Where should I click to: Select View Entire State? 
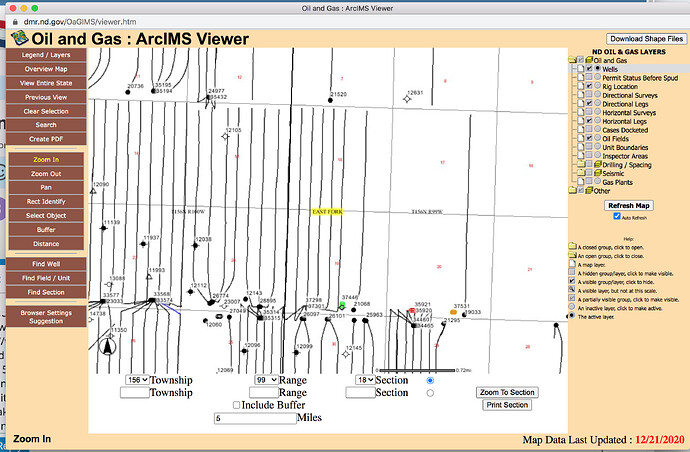46,83
